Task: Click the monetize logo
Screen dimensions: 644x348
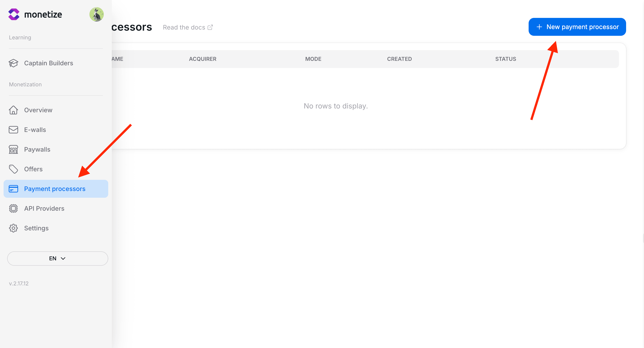Action: (35, 14)
